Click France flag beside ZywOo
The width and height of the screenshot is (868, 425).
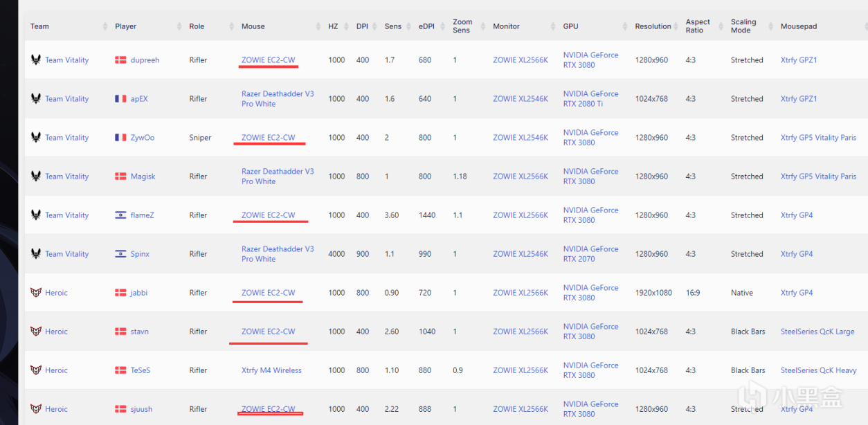120,138
